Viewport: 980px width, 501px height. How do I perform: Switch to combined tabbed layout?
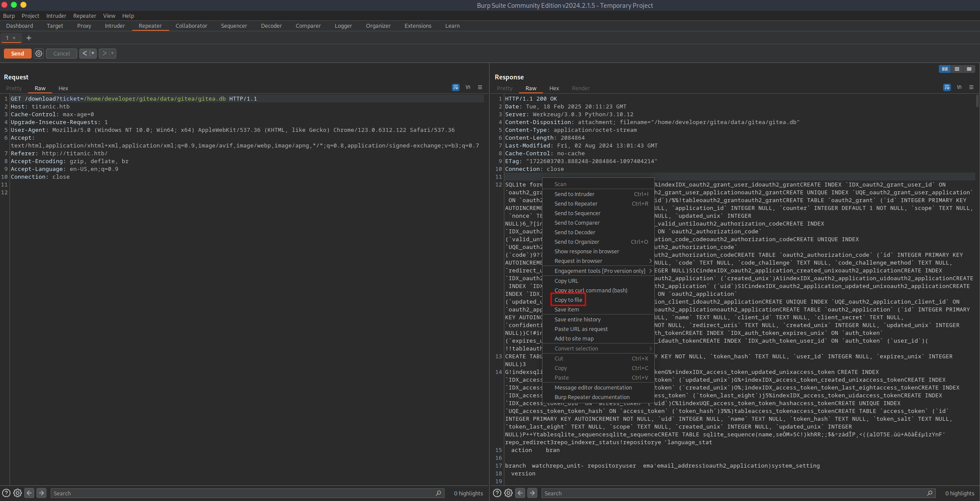tap(969, 69)
